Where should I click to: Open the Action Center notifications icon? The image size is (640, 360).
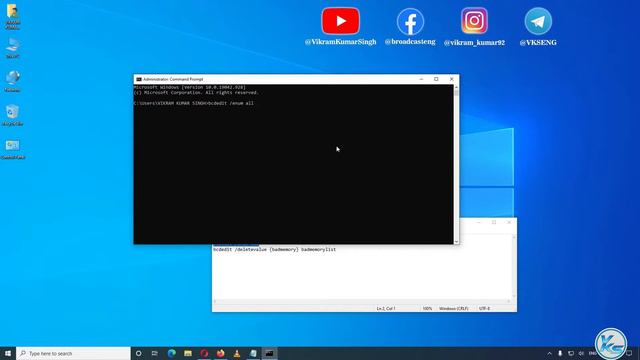pyautogui.click(x=629, y=353)
